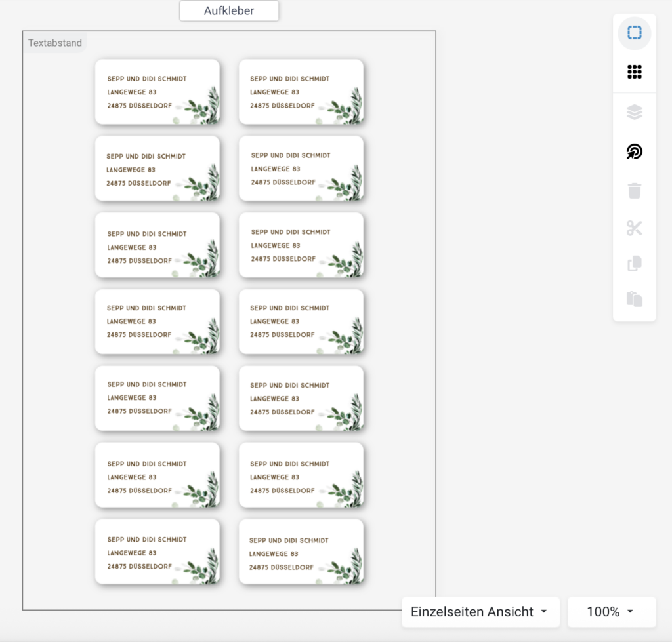Click the scissors cut icon

(x=635, y=228)
